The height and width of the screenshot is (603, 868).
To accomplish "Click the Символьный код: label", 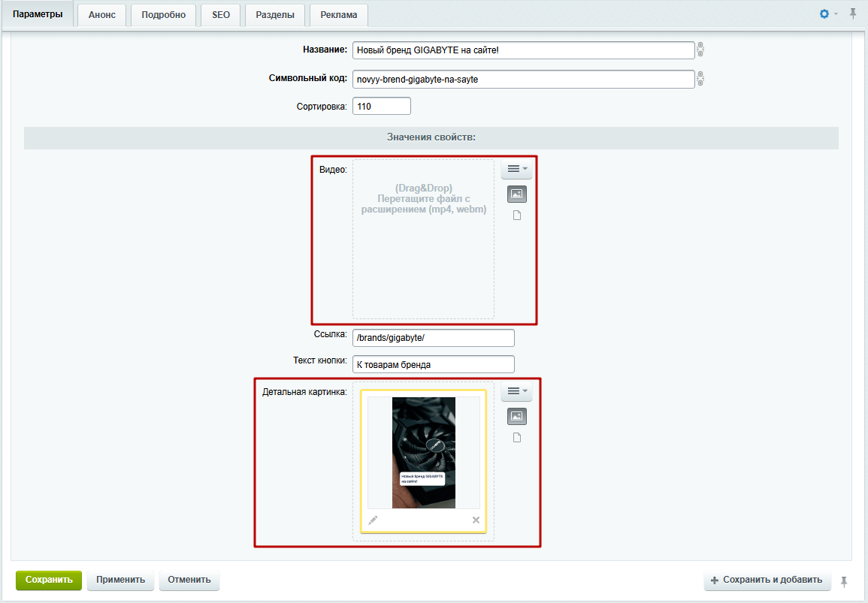I will 308,78.
